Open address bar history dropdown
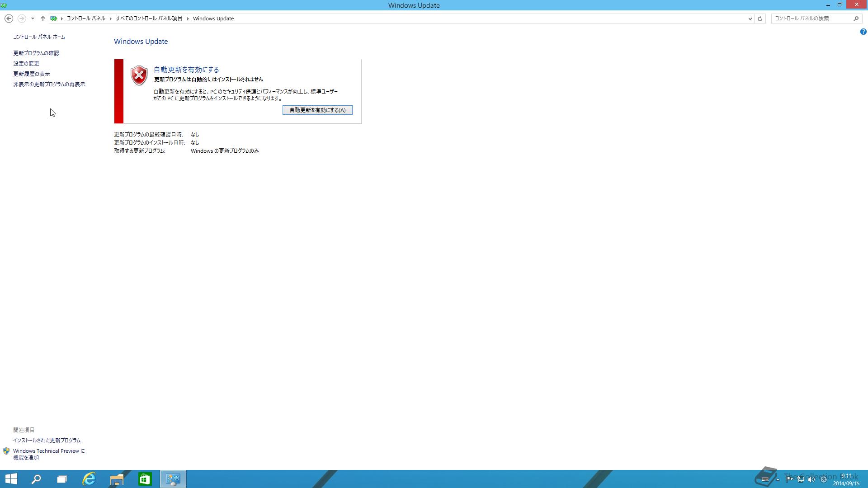The height and width of the screenshot is (488, 868). (750, 19)
